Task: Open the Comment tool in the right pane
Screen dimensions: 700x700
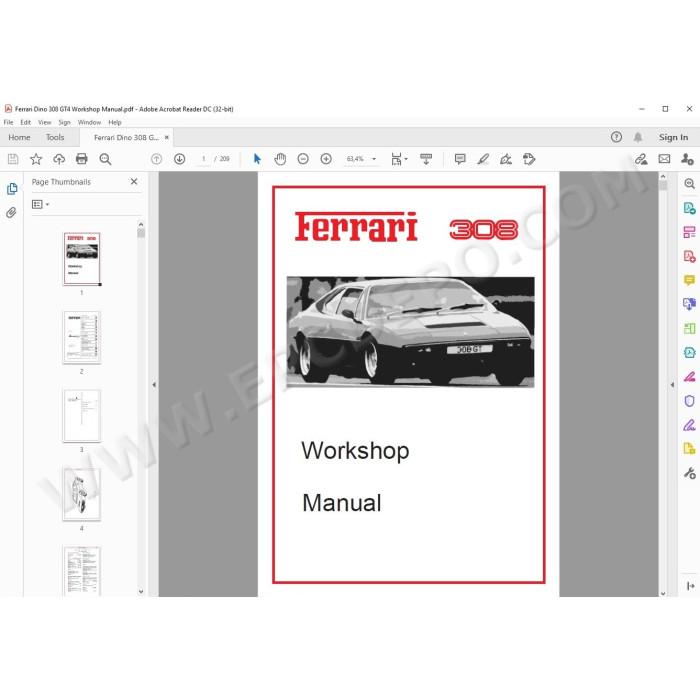Action: tap(689, 280)
